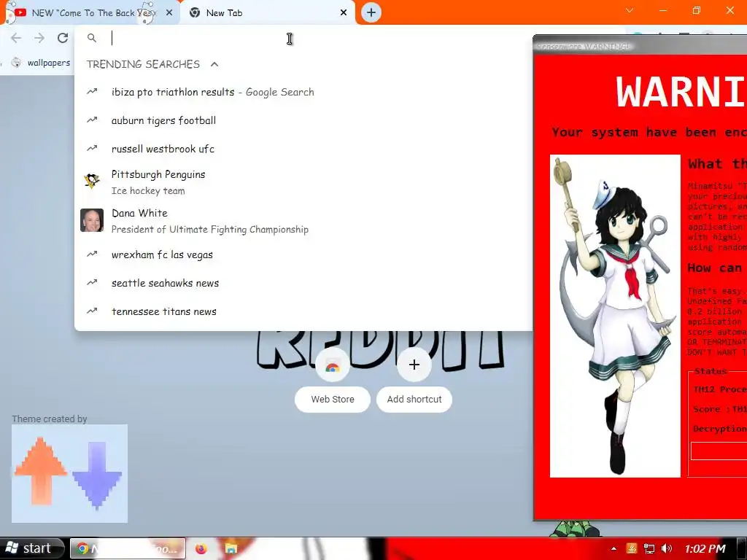The height and width of the screenshot is (560, 747).
Task: Open Chrome tab search dropdown chevron
Action: click(630, 10)
